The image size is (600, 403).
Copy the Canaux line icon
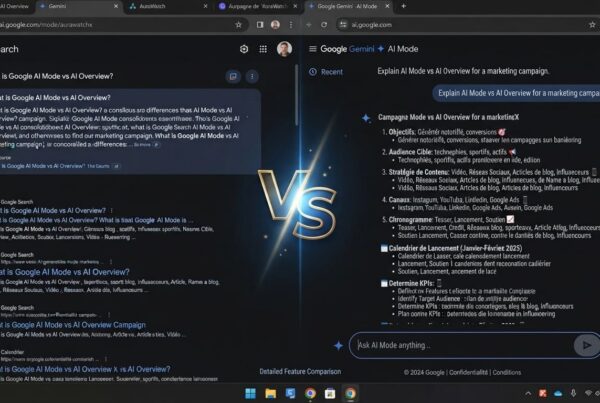click(x=525, y=200)
